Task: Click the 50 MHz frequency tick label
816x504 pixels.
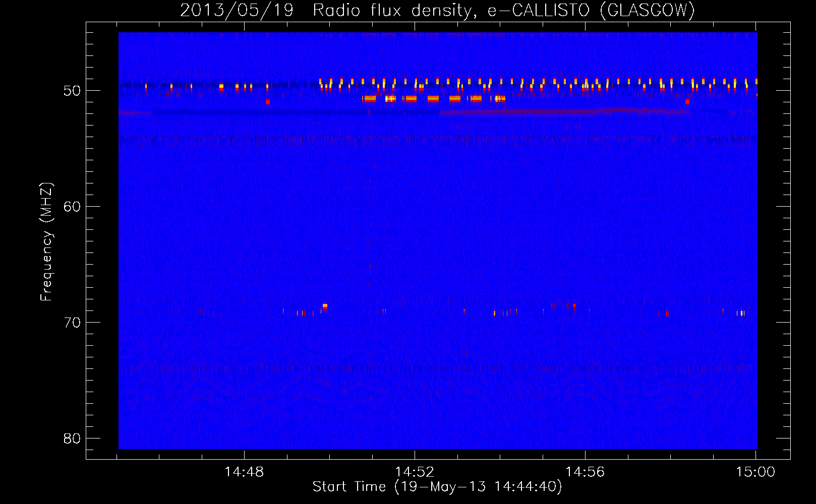Action: click(x=72, y=91)
